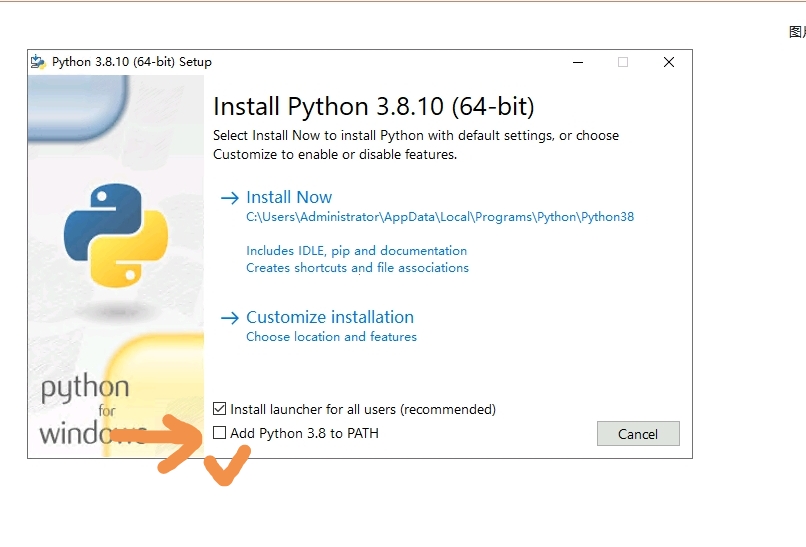Click the arrow icon beside Customize installation
806x547 pixels.
pos(230,318)
